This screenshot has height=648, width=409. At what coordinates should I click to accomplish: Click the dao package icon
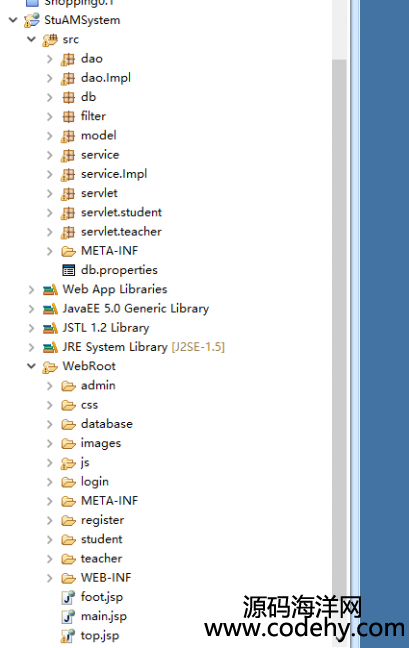tap(68, 59)
